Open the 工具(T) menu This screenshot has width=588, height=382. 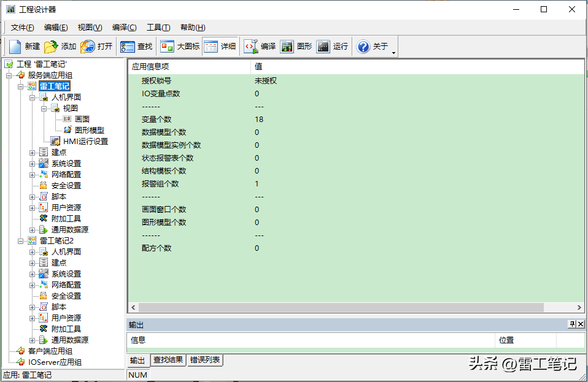click(158, 28)
